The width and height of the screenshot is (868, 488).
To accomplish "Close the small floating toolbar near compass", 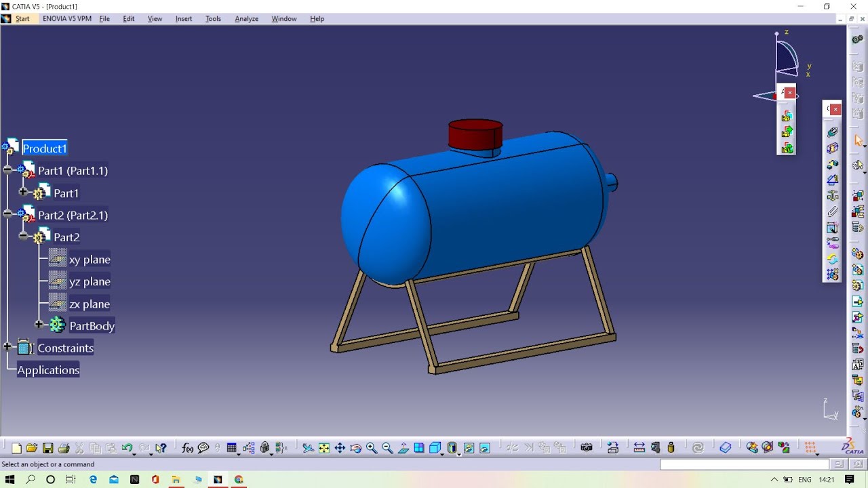I will [x=790, y=93].
